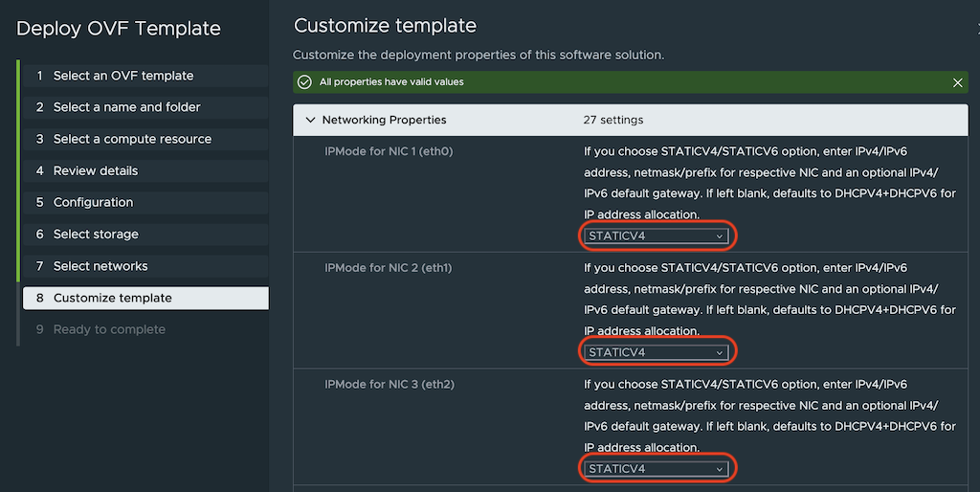Click the IPMode for NIC 3 (eth2) label
The width and height of the screenshot is (980, 492).
point(390,385)
